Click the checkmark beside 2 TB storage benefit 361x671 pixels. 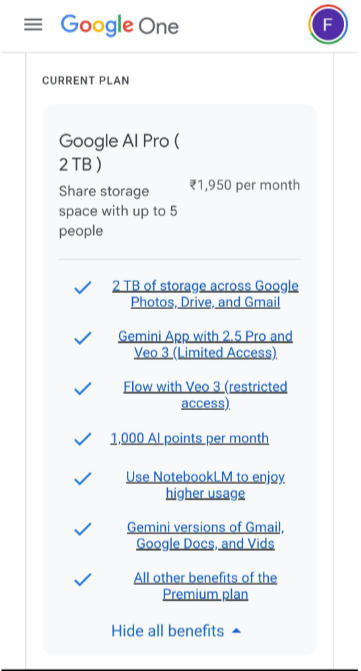click(x=83, y=288)
